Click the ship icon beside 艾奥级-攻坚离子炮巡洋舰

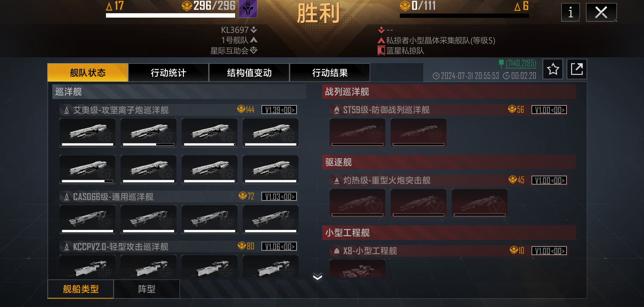pyautogui.click(x=67, y=110)
